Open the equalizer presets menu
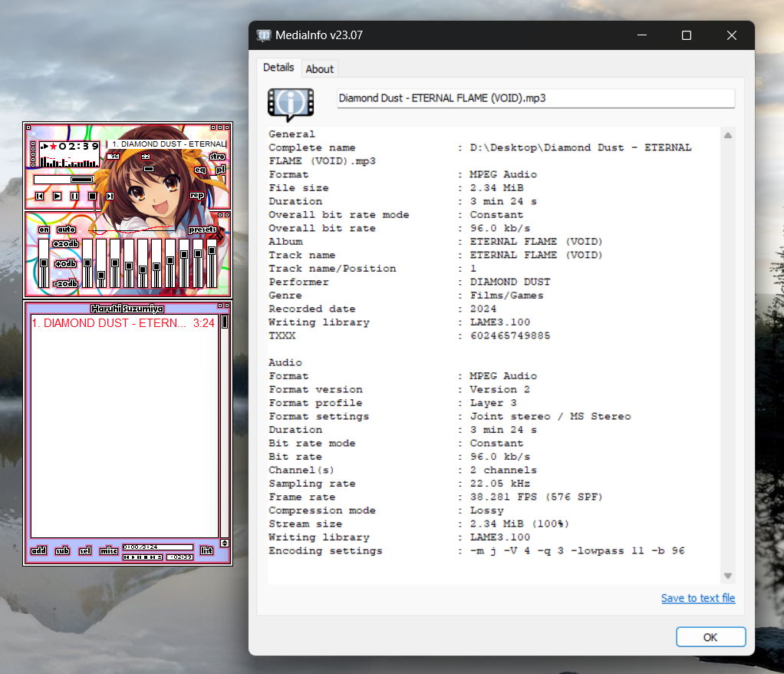784x674 pixels. pyautogui.click(x=203, y=230)
